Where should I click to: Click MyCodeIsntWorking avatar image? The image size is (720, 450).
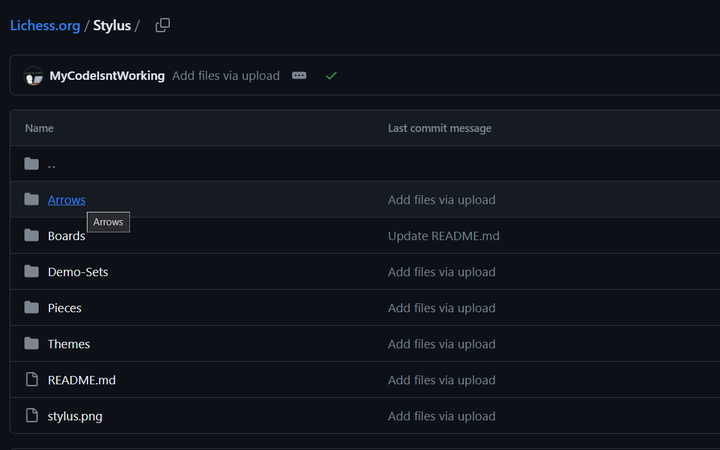pyautogui.click(x=34, y=76)
